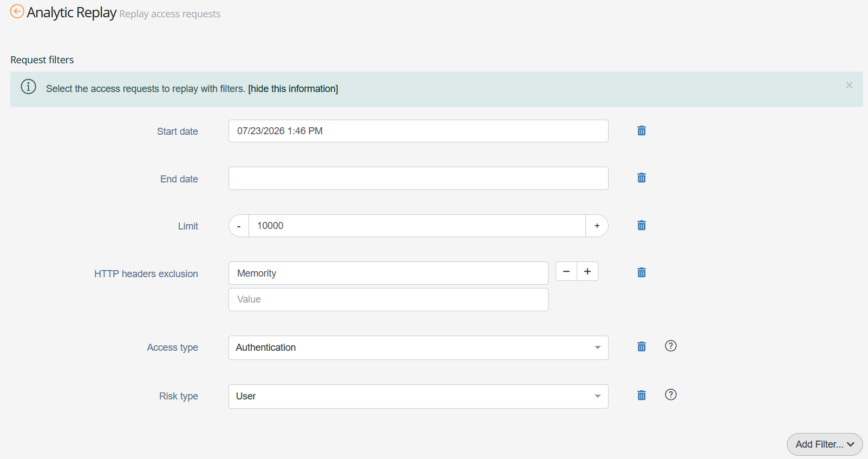
Task: Delete the End date filter
Action: click(x=642, y=178)
